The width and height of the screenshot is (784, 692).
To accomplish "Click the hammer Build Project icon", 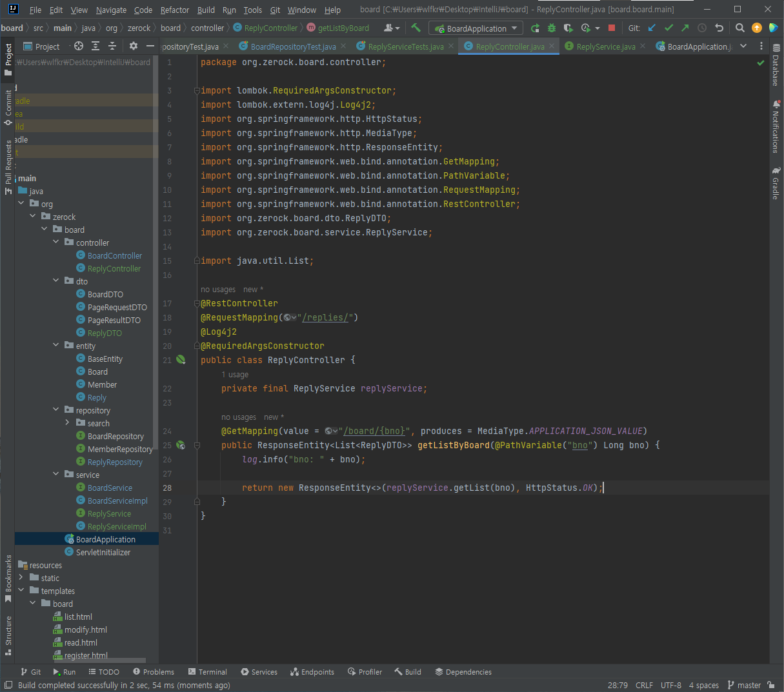I will (x=416, y=28).
